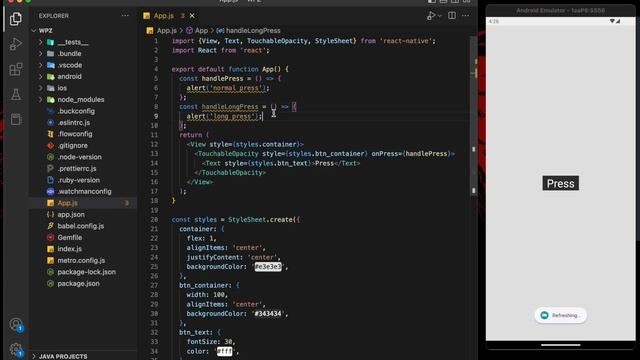This screenshot has width=640, height=360.
Task: Open the metro.config.js file
Action: click(x=81, y=260)
